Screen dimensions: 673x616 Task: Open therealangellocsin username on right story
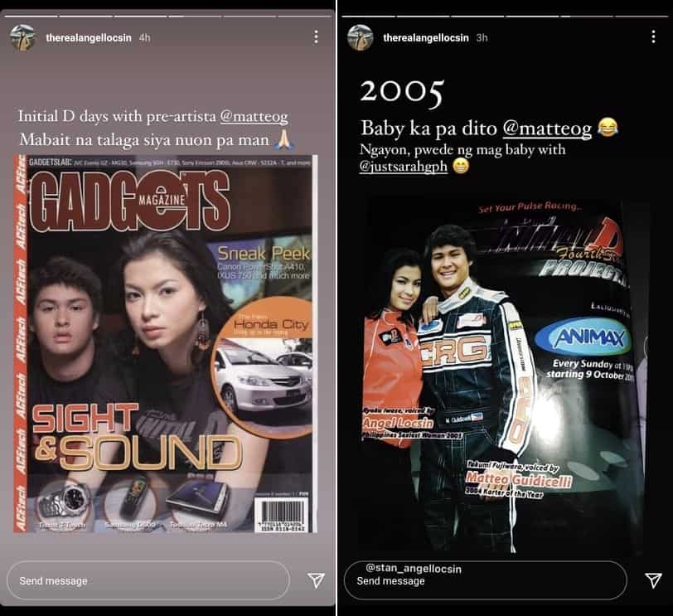(x=426, y=38)
